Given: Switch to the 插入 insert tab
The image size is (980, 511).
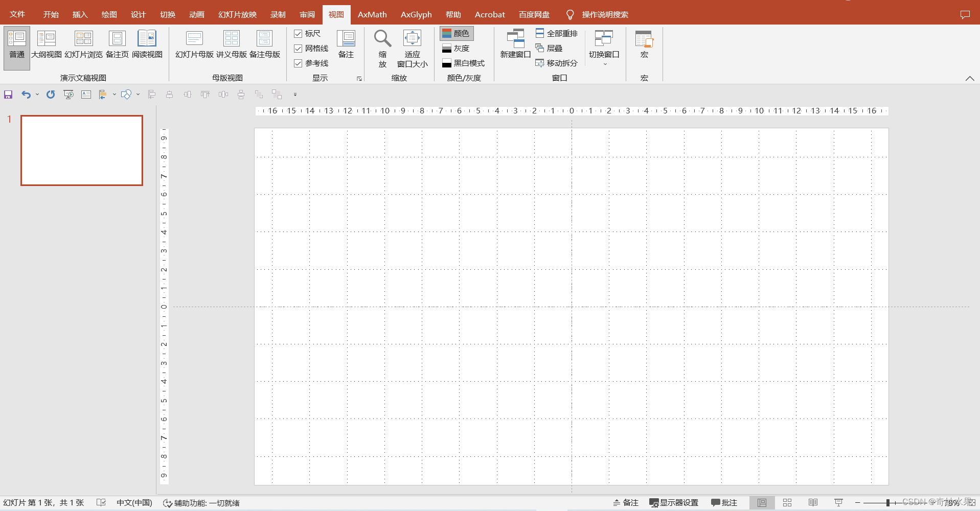Looking at the screenshot, I should click(80, 14).
